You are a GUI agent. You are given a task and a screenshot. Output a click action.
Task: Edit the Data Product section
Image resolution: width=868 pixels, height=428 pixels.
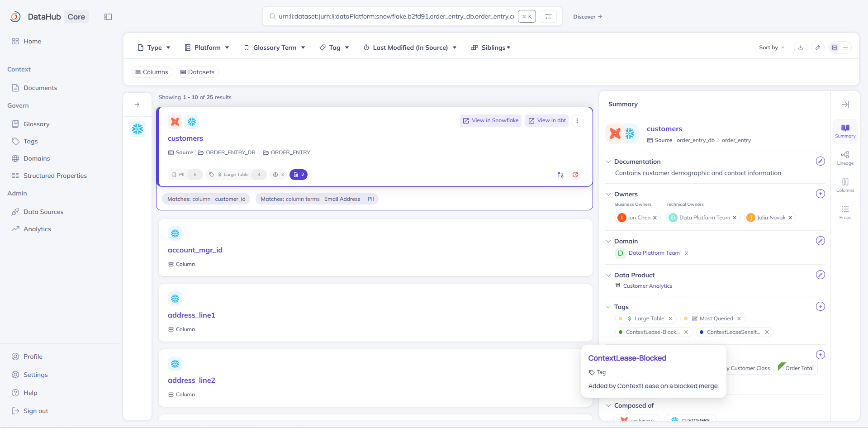click(821, 275)
